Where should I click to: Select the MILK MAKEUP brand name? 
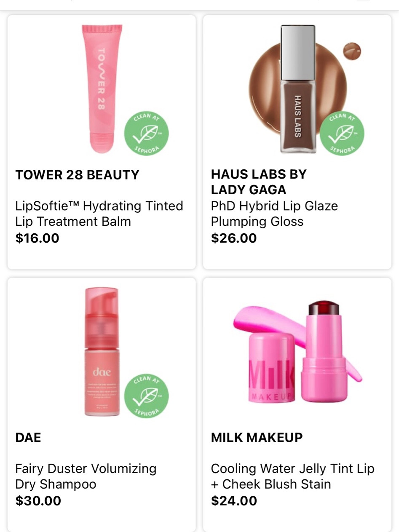[257, 438]
